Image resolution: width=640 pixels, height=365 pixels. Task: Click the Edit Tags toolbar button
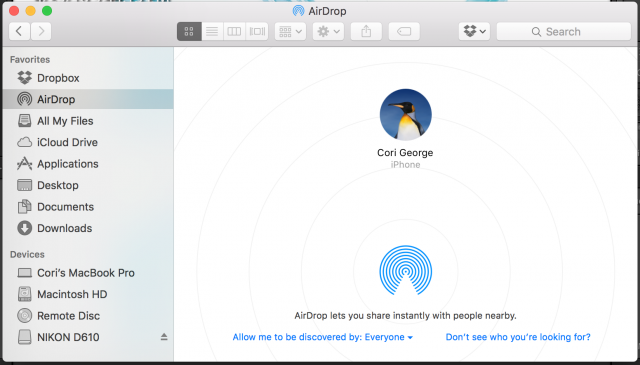tap(404, 31)
